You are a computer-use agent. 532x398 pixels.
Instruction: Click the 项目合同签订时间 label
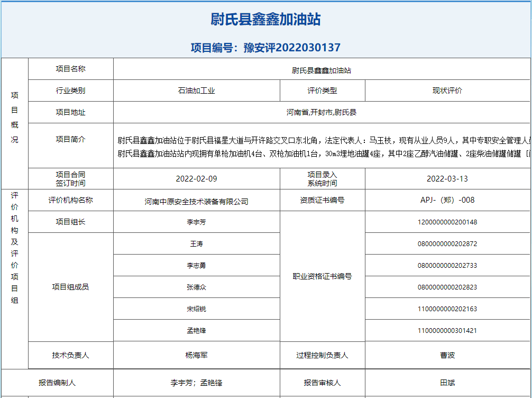(70, 179)
